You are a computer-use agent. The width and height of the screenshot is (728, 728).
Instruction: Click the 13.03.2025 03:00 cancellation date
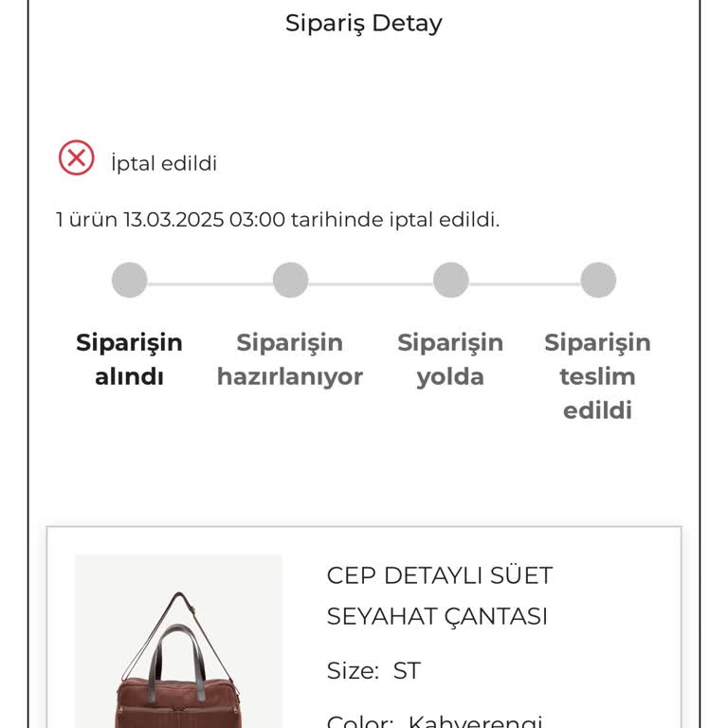click(x=204, y=220)
